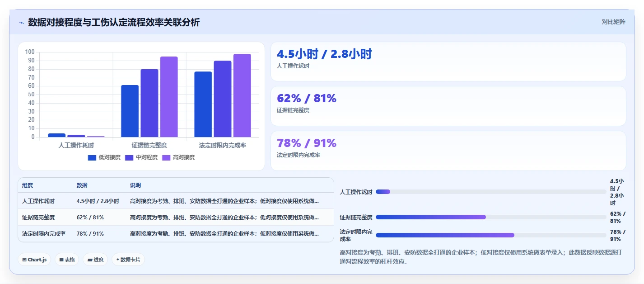Click the 证据链完整度 progress bar
Image resolution: width=644 pixels, height=284 pixels.
(x=491, y=217)
